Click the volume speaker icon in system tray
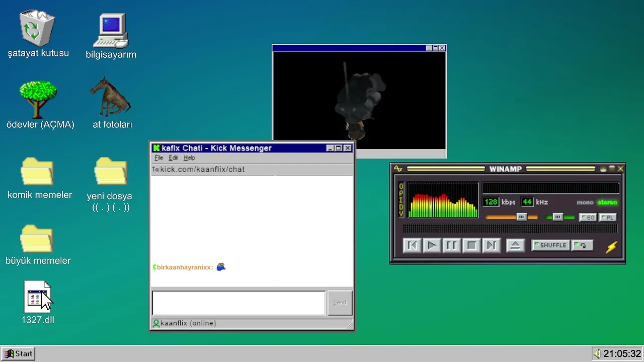The width and height of the screenshot is (644, 362). click(x=597, y=353)
